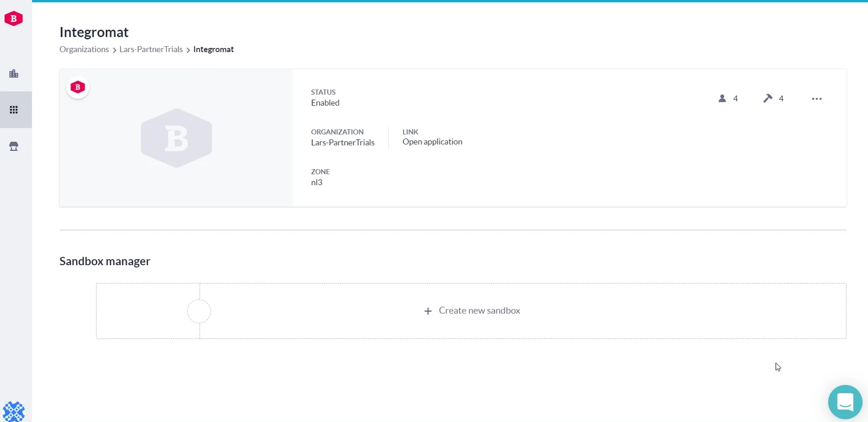Click the ORGANIZATION label
This screenshot has width=868, height=422.
(x=337, y=132)
